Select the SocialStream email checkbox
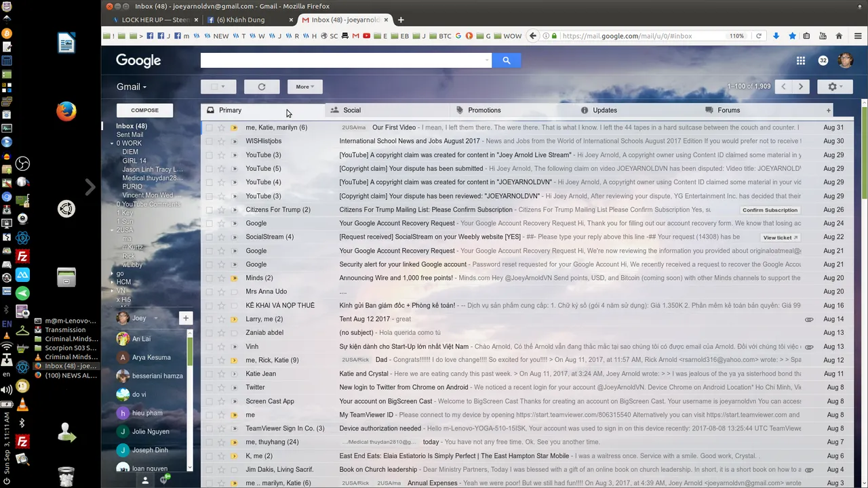868x488 pixels. click(210, 237)
